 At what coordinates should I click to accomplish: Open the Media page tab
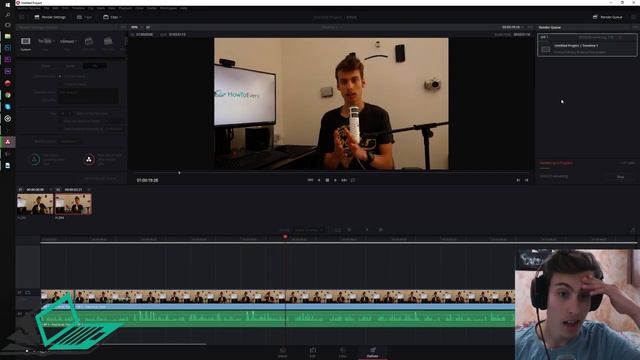[282, 353]
